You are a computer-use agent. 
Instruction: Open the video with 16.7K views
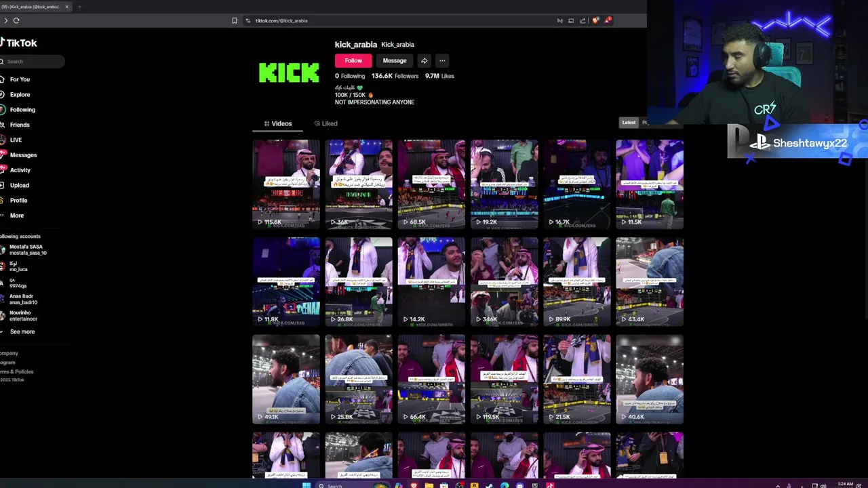[x=577, y=184]
